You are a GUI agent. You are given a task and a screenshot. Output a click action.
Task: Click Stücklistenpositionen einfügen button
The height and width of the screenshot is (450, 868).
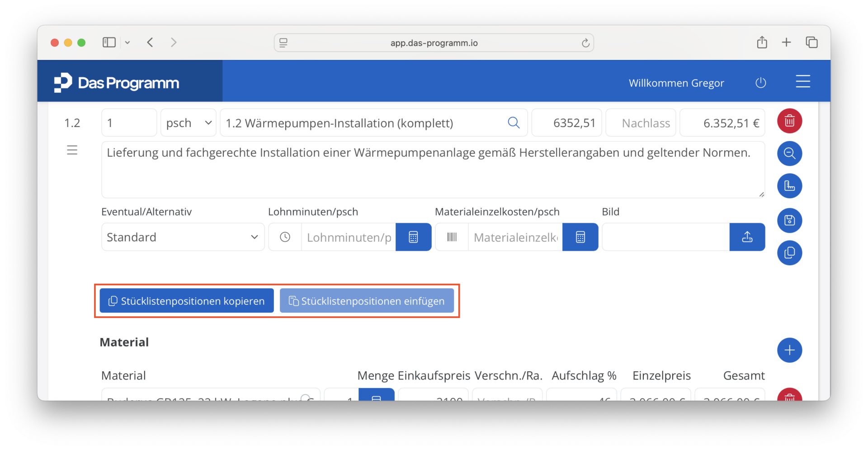tap(367, 301)
